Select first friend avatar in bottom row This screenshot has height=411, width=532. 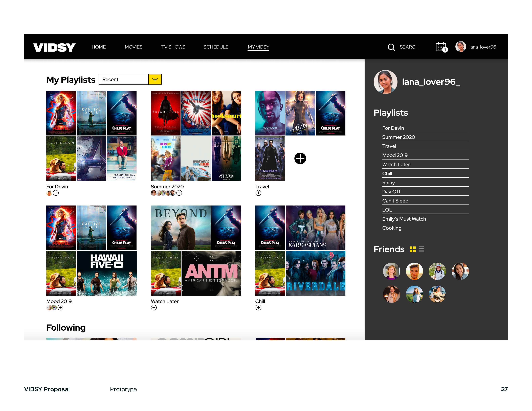391,294
